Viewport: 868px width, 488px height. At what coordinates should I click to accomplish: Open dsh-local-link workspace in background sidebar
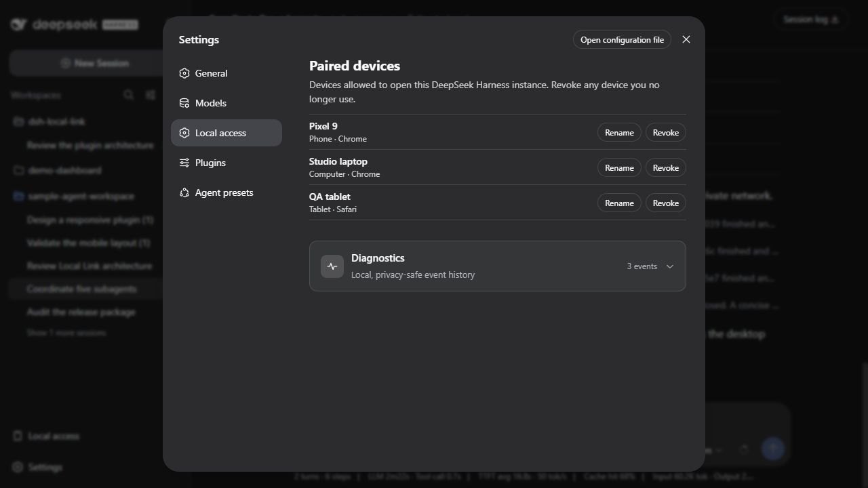pos(57,121)
